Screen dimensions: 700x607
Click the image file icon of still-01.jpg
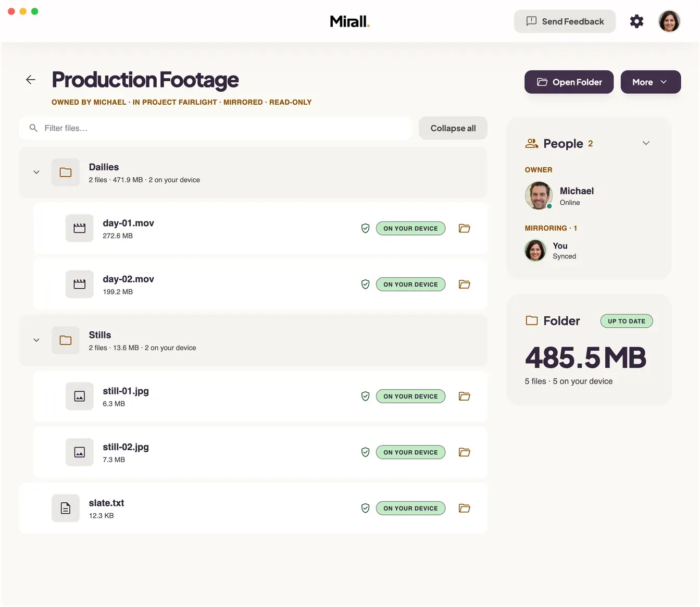coord(80,397)
